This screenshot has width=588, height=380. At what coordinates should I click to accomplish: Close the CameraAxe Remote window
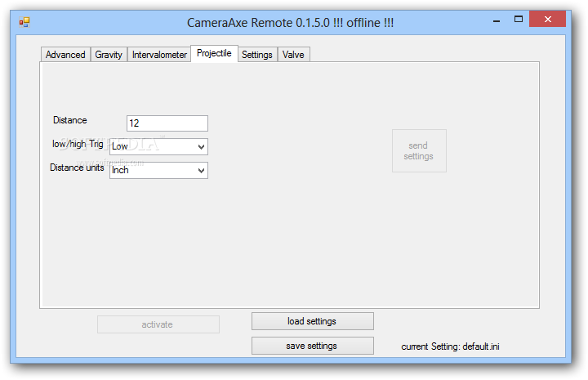click(547, 19)
